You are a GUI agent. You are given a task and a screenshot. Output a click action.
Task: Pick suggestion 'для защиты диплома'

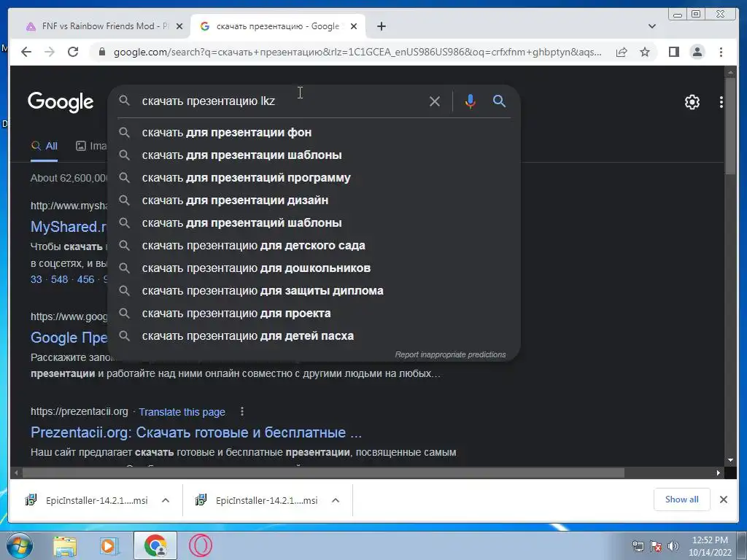click(314, 290)
